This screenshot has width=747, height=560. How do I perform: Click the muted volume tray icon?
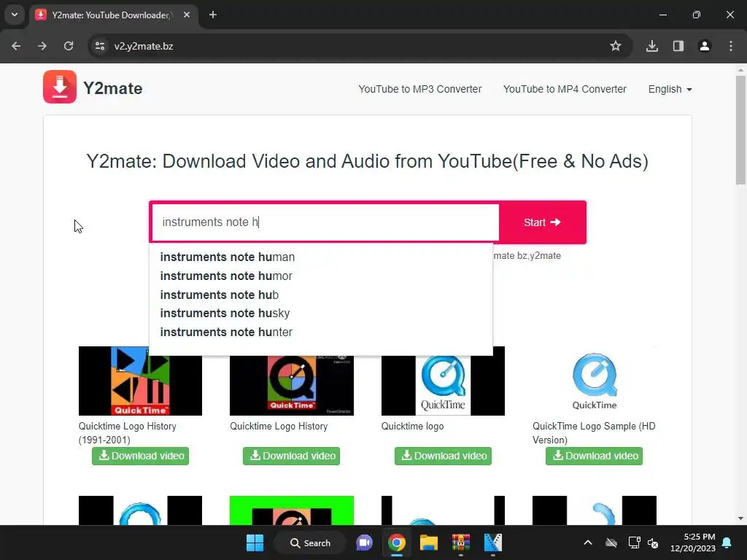tap(653, 542)
